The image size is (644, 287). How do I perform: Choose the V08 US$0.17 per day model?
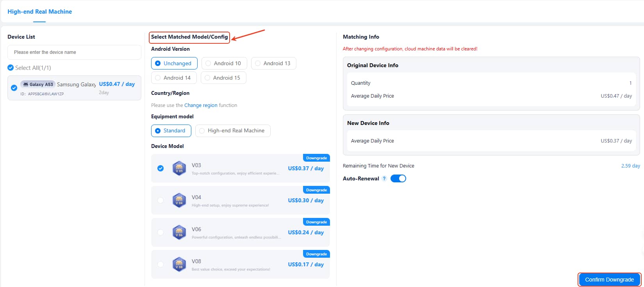[x=161, y=264]
